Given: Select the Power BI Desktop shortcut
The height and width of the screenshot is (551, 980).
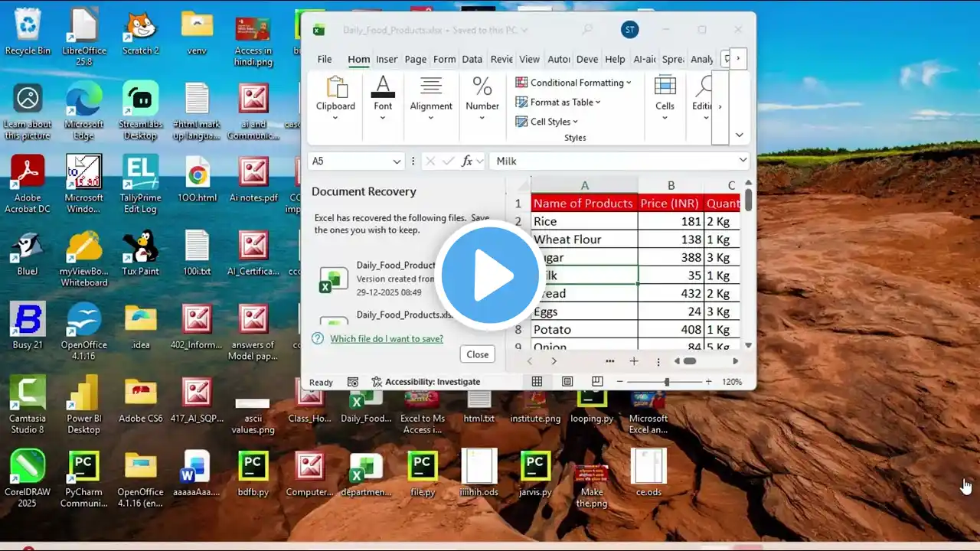Looking at the screenshot, I should (83, 405).
